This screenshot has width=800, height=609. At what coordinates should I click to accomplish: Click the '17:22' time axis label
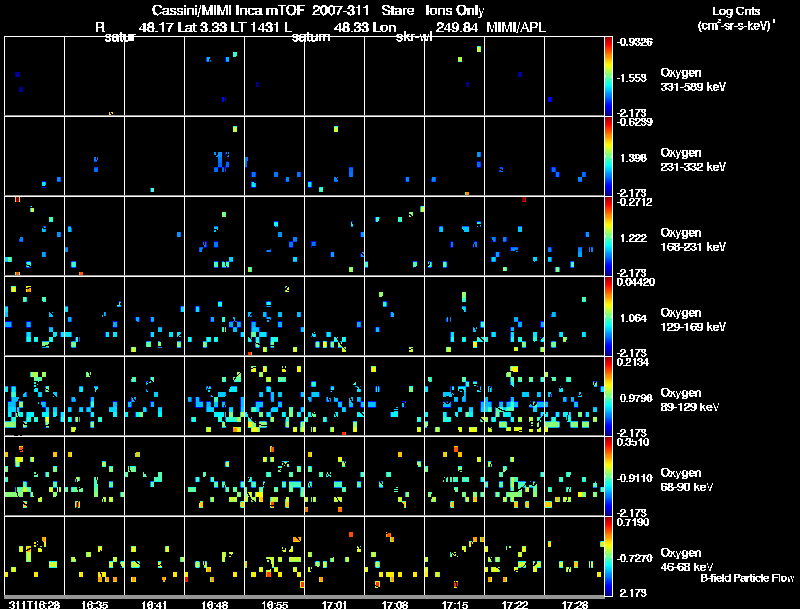tap(514, 604)
